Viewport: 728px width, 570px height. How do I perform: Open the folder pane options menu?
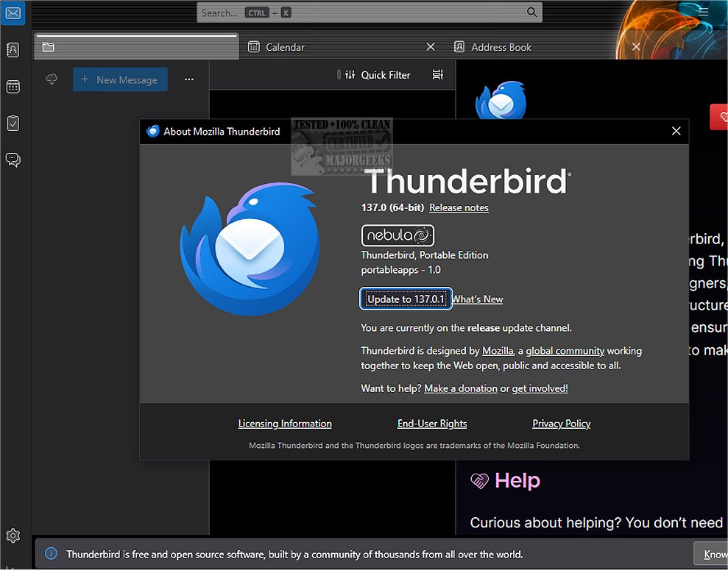click(189, 79)
